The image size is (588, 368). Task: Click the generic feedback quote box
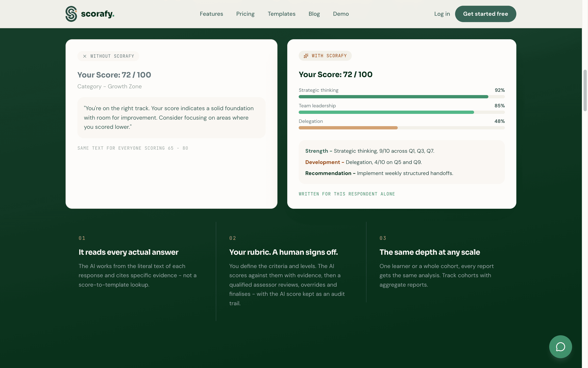click(171, 118)
